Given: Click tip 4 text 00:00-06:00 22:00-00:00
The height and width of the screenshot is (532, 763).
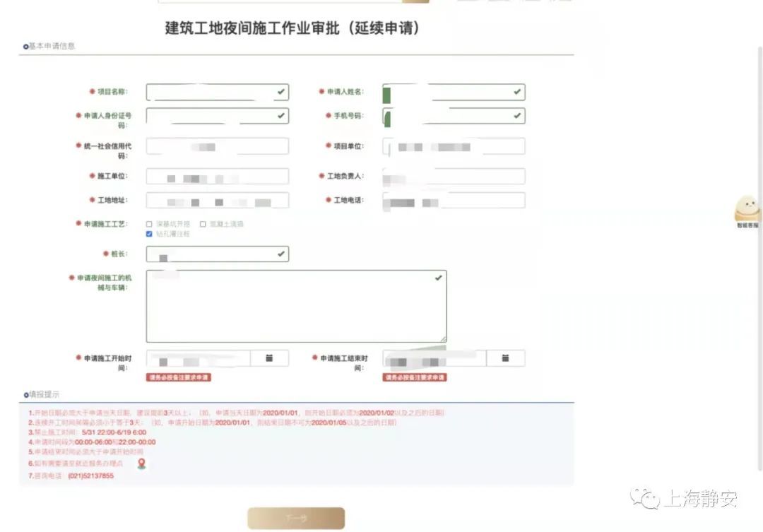Looking at the screenshot, I should pyautogui.click(x=115, y=442).
